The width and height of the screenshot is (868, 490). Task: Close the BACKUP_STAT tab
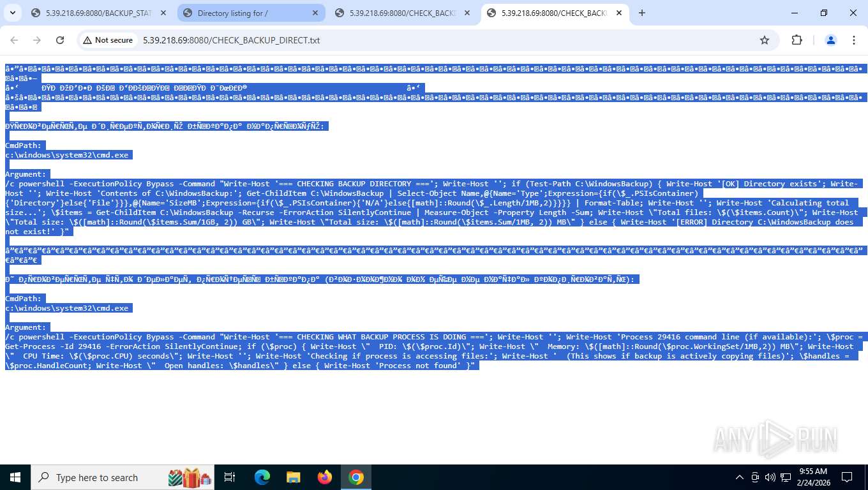[163, 13]
